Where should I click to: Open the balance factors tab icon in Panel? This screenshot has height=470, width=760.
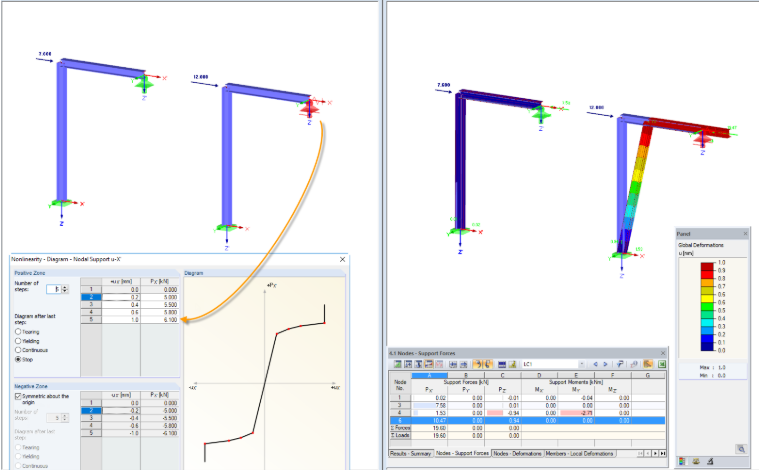tap(696, 462)
